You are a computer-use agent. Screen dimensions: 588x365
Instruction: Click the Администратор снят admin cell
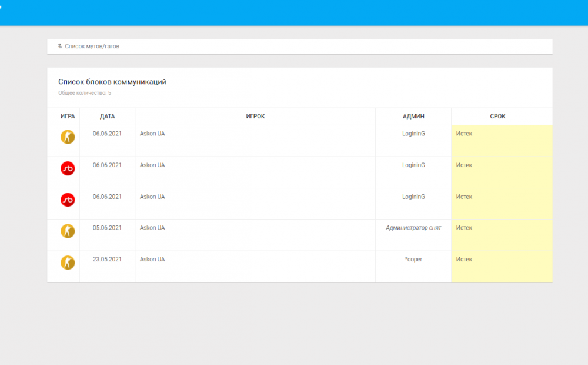(413, 228)
